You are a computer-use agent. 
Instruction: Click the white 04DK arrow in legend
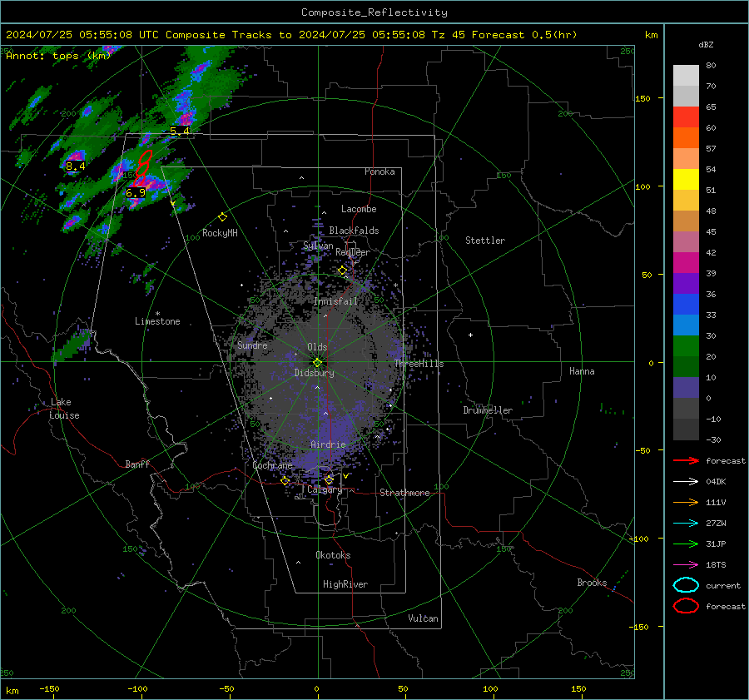pos(686,482)
